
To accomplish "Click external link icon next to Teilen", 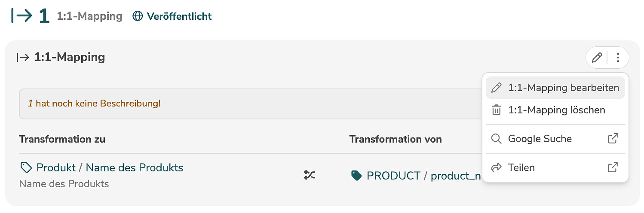I will (x=613, y=167).
